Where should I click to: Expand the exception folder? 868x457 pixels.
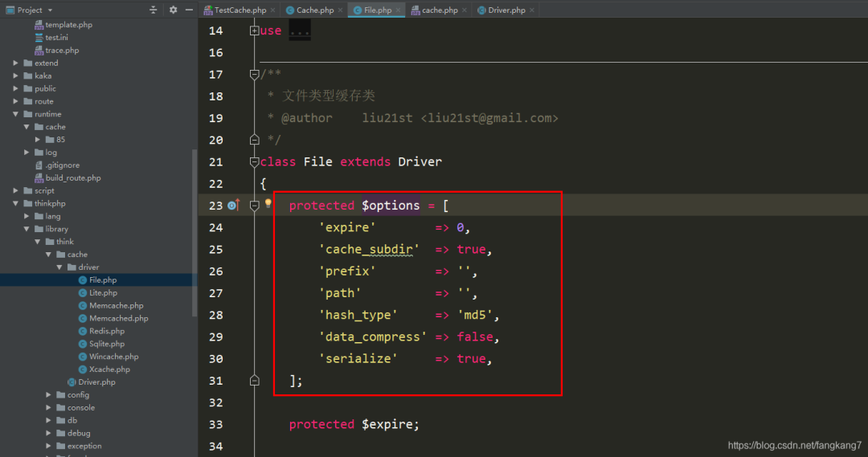tap(49, 446)
